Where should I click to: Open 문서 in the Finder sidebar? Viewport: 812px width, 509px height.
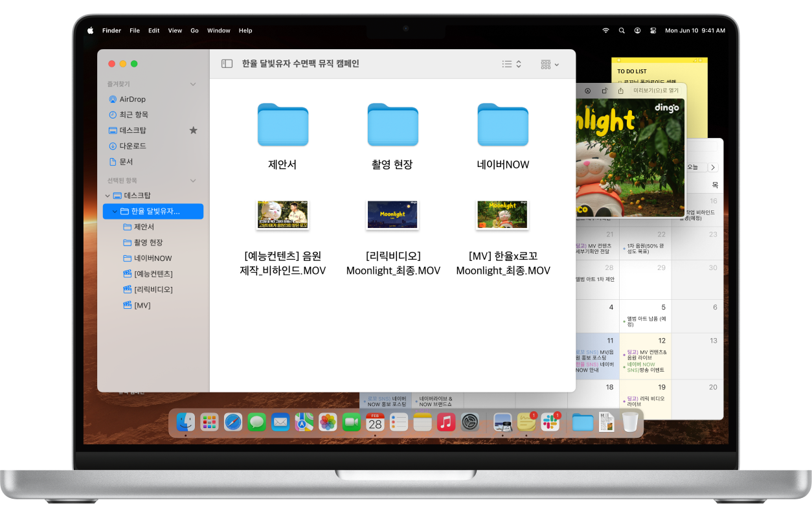click(126, 161)
